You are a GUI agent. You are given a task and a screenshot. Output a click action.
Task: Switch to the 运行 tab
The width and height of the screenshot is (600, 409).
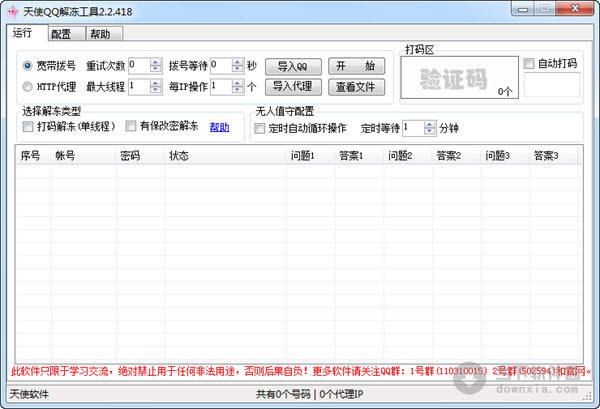27,33
